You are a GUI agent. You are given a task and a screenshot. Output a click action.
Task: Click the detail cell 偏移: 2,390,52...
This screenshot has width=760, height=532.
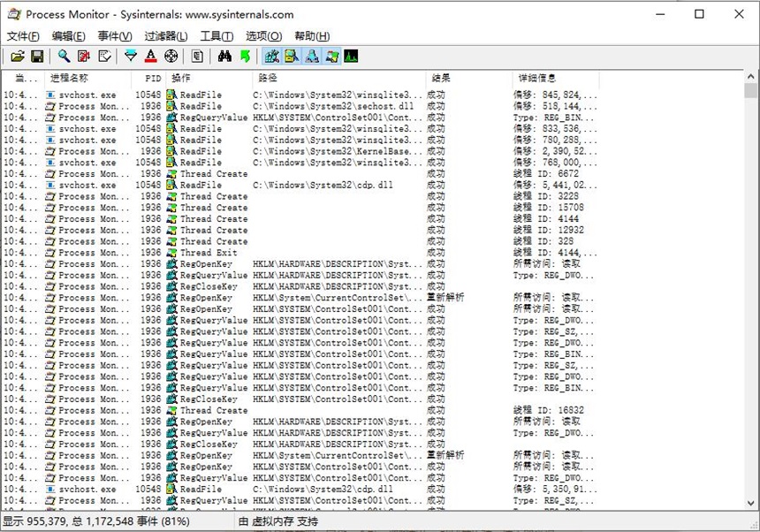pyautogui.click(x=554, y=151)
